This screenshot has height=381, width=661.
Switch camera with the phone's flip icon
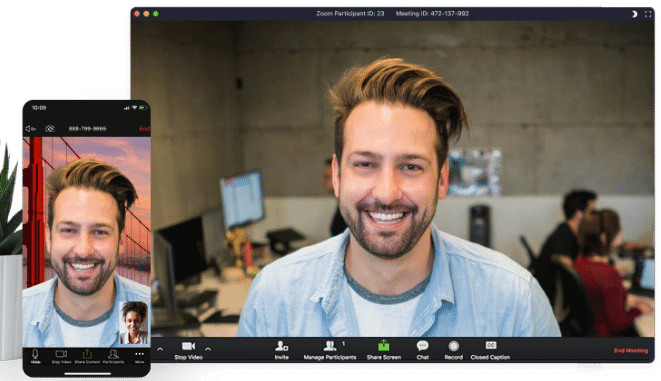[50, 129]
